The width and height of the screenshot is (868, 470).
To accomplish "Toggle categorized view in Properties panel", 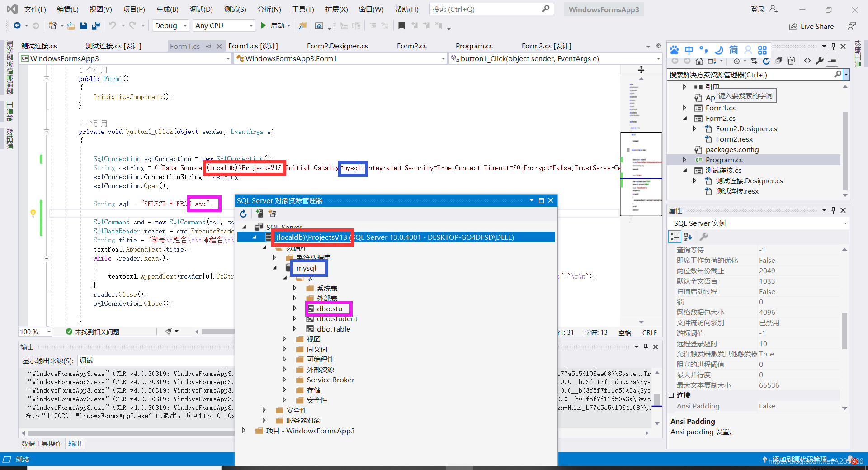I will click(x=675, y=236).
